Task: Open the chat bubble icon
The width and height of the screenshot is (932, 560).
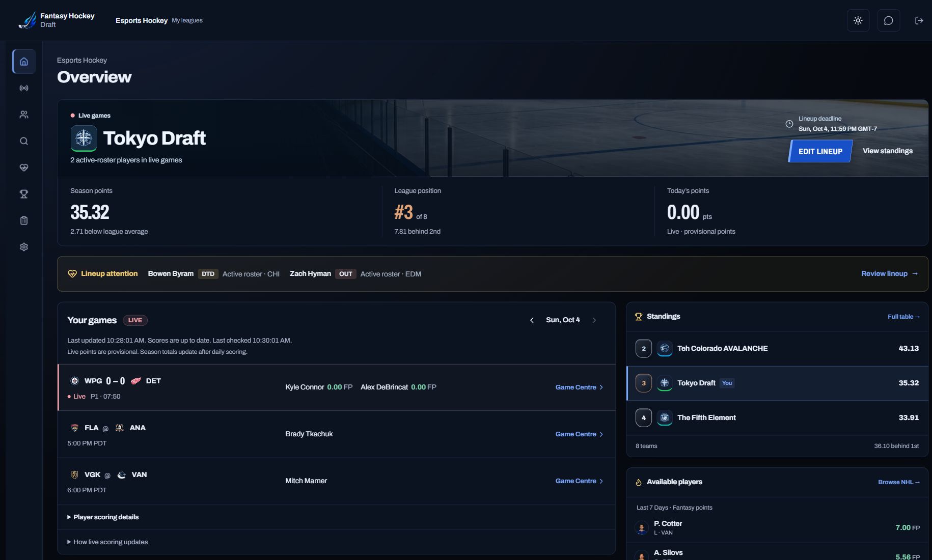Action: point(889,20)
